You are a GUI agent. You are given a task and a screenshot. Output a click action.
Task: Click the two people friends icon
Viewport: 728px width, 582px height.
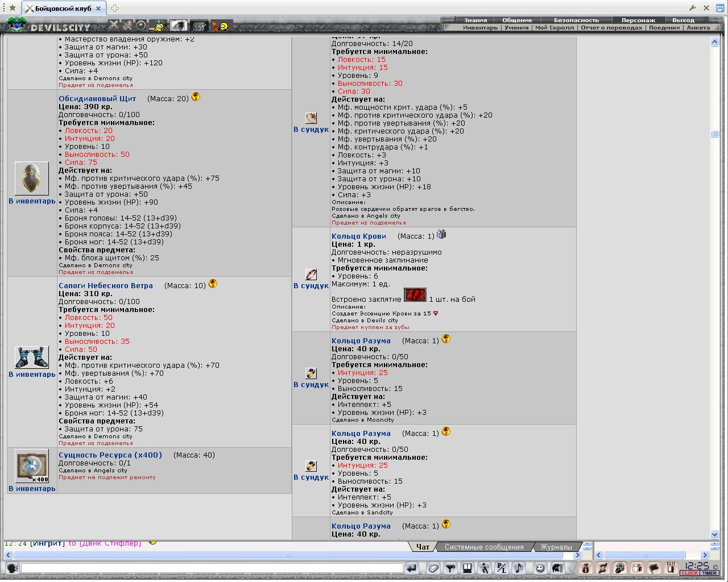(x=637, y=567)
